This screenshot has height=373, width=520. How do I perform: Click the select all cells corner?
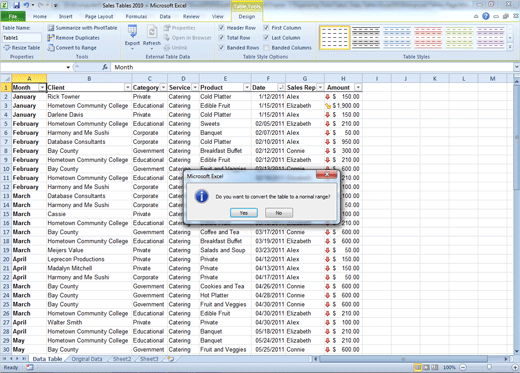pos(6,79)
